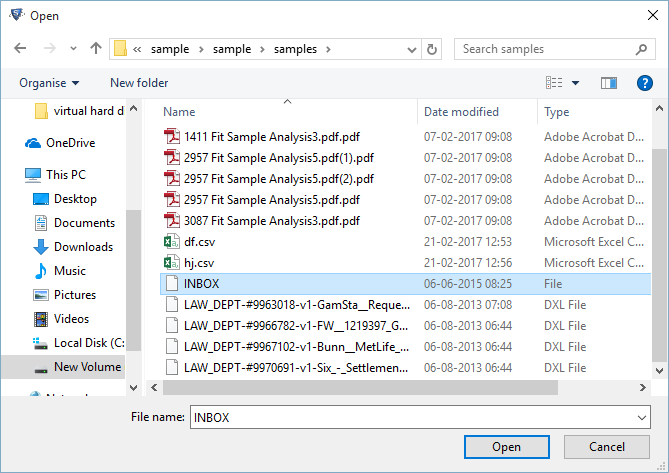669x473 pixels.
Task: Open the Downloads folder
Action: pos(73,247)
